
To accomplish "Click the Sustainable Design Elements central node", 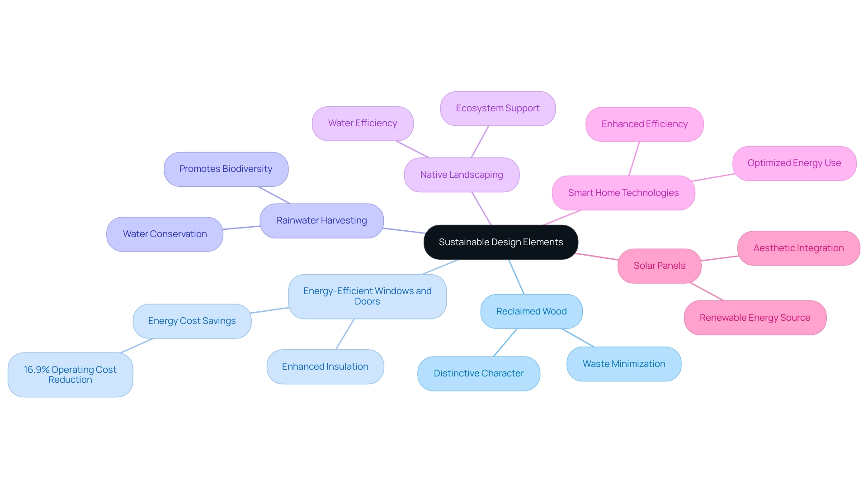I will pos(500,242).
